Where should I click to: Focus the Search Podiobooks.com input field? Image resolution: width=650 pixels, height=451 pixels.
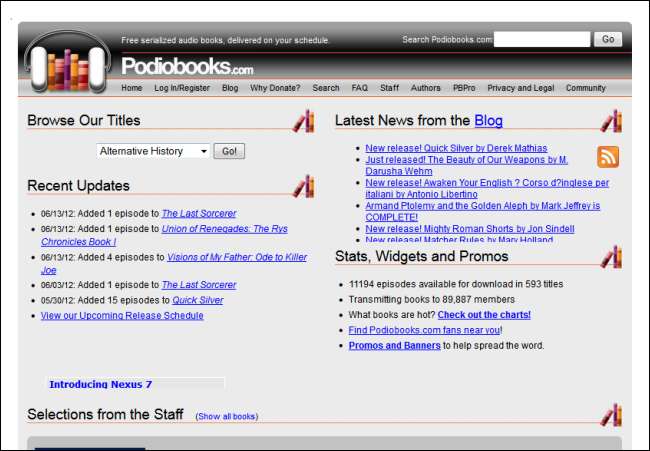tap(542, 39)
